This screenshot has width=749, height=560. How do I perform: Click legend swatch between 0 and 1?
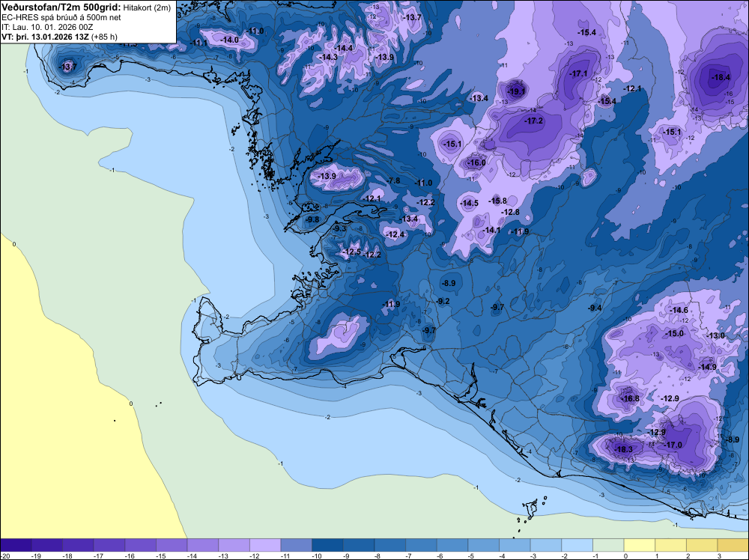[x=639, y=545]
